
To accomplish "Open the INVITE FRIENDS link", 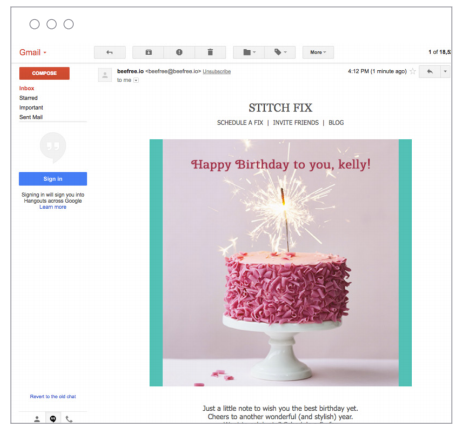I will point(296,123).
